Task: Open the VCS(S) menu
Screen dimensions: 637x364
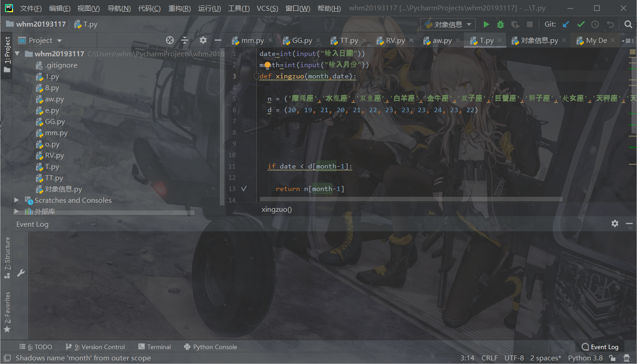Action: click(x=268, y=9)
